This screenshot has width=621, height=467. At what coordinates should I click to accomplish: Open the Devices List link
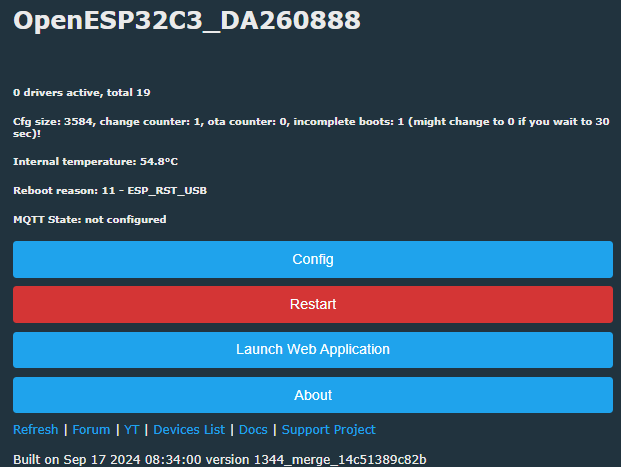pos(189,429)
